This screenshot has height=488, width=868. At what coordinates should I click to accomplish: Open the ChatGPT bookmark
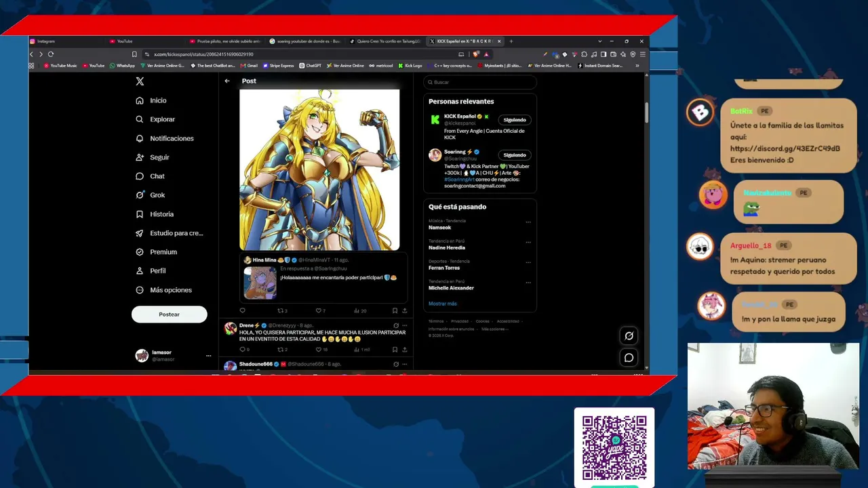tap(311, 66)
